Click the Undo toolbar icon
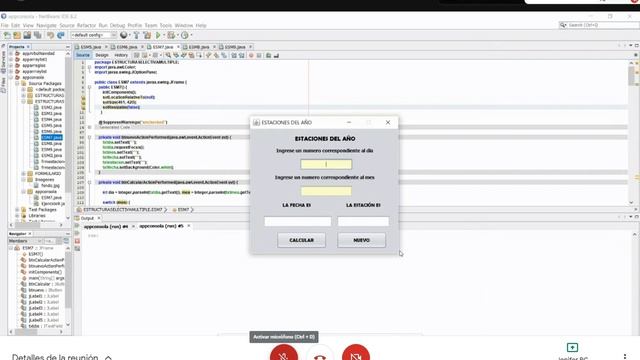 point(50,36)
